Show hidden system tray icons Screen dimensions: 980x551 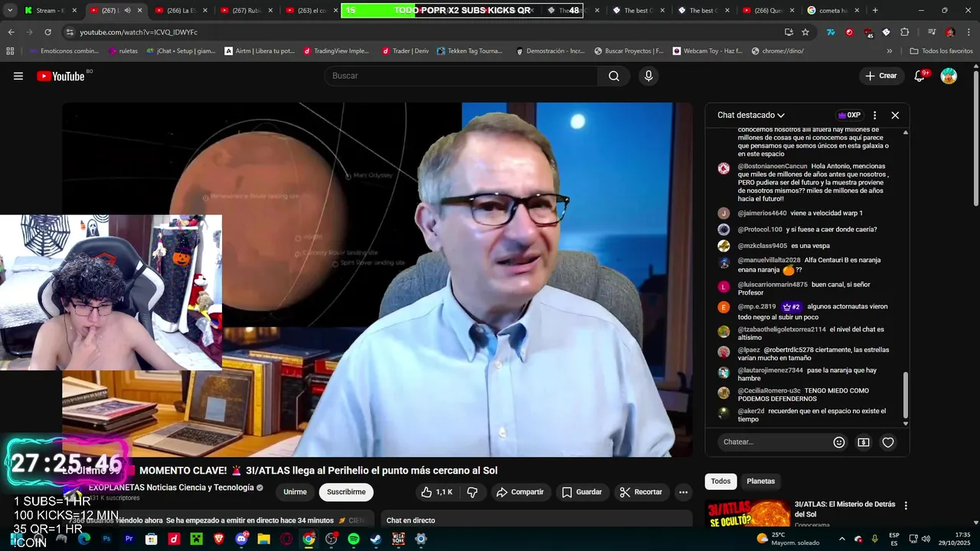842,539
